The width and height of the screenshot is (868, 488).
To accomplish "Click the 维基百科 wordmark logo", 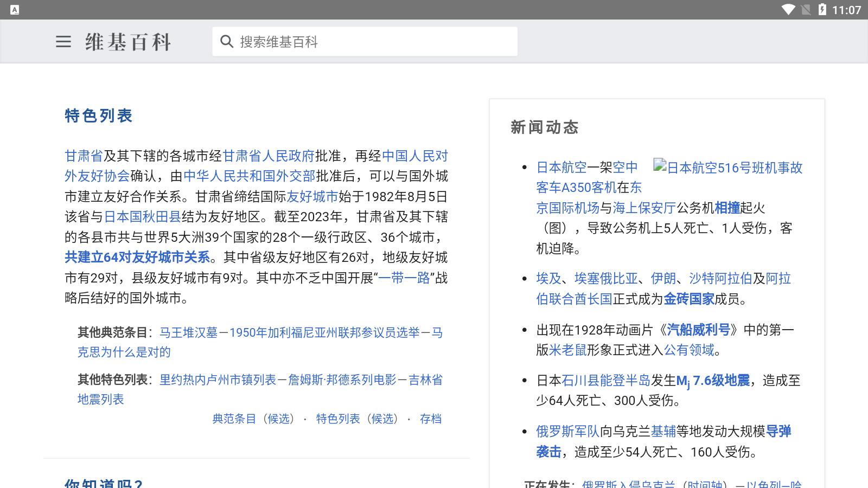I will click(127, 42).
